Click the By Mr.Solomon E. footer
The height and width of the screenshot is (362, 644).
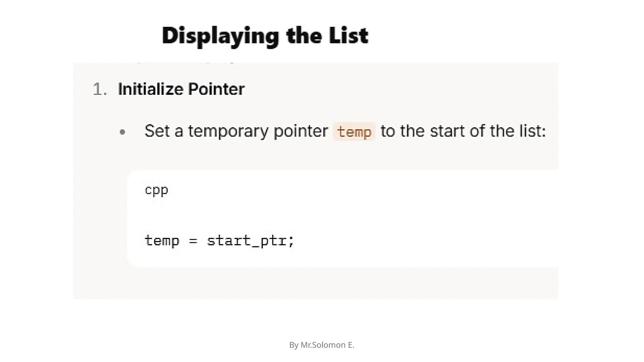point(322,345)
